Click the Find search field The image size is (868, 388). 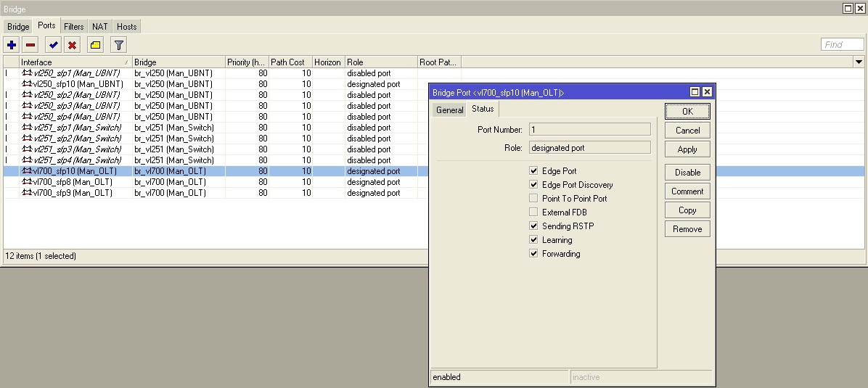point(842,45)
